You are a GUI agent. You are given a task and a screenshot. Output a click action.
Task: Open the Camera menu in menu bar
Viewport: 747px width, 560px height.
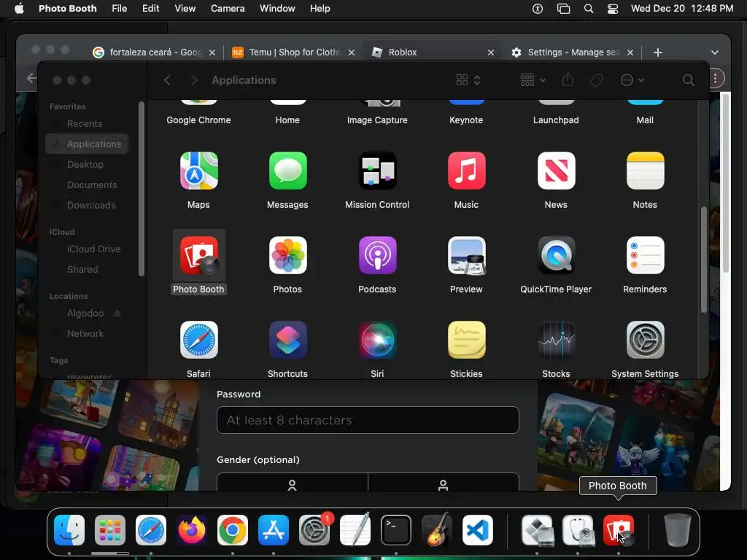[x=228, y=9]
